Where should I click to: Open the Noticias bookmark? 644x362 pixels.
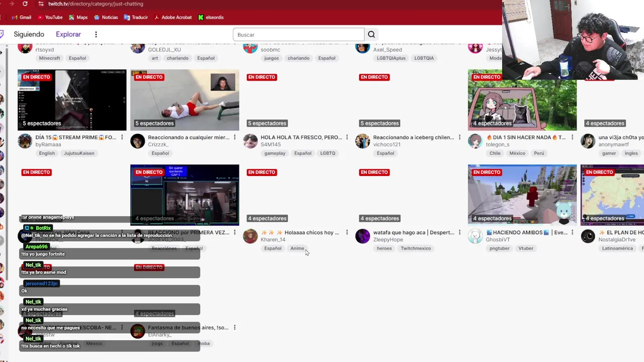pyautogui.click(x=106, y=17)
